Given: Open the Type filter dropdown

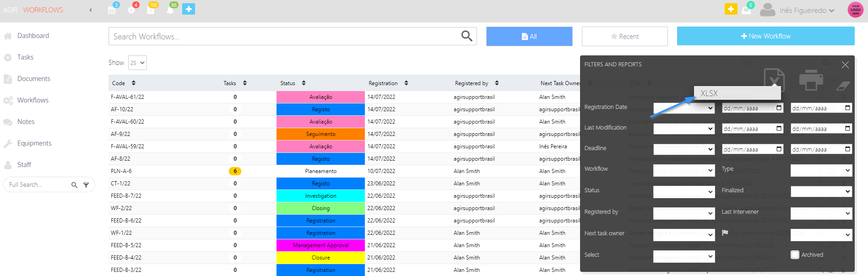Looking at the screenshot, I should pyautogui.click(x=821, y=170).
